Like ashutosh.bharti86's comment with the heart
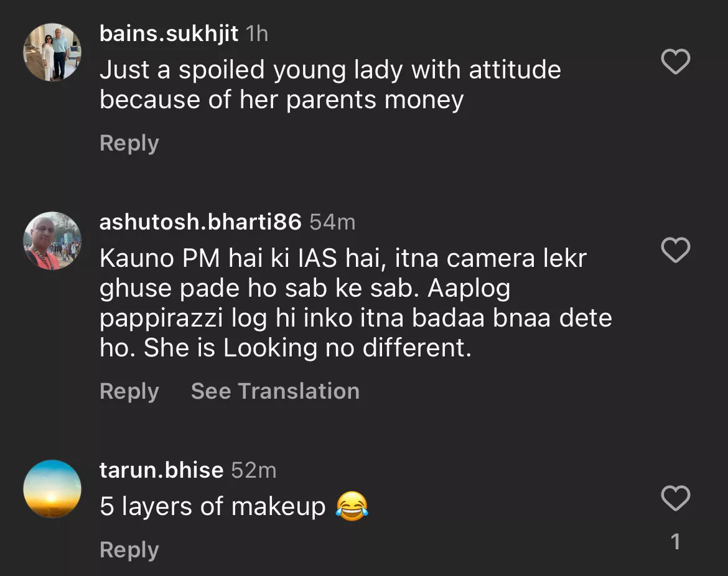 point(675,250)
